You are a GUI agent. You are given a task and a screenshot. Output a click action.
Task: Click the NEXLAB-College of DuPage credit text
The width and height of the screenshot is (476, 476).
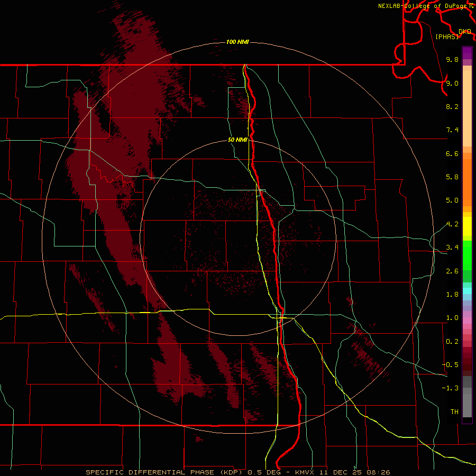click(422, 6)
